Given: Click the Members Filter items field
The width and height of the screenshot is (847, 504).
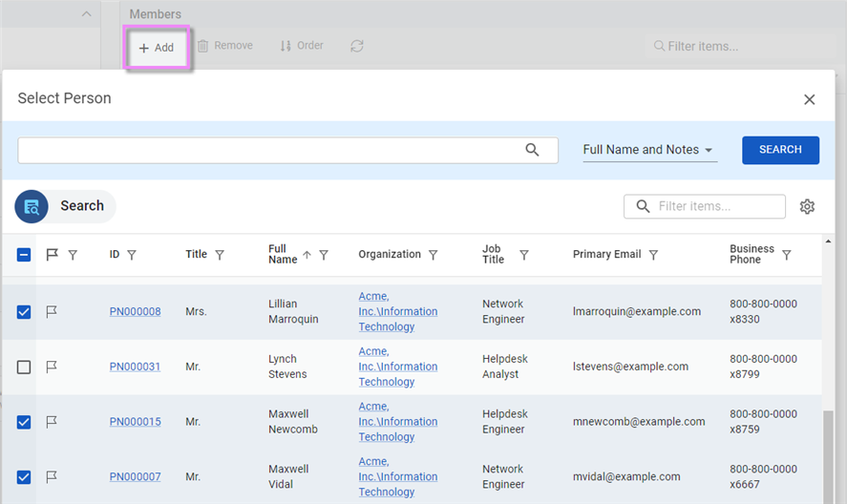Looking at the screenshot, I should (x=740, y=47).
